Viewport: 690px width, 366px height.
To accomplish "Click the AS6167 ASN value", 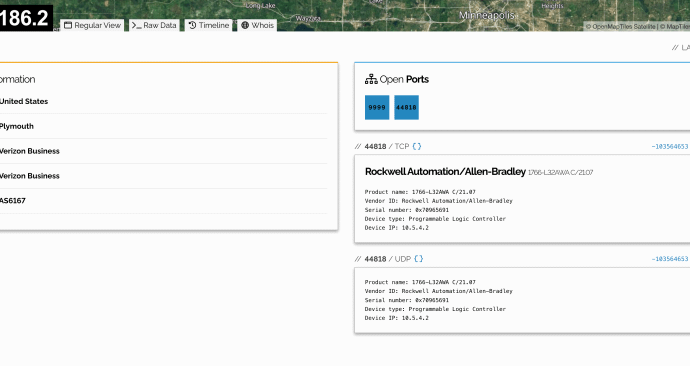I will pos(13,201).
